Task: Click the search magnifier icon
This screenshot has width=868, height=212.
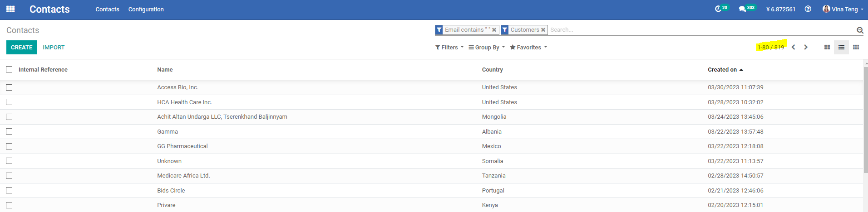Action: (x=860, y=30)
